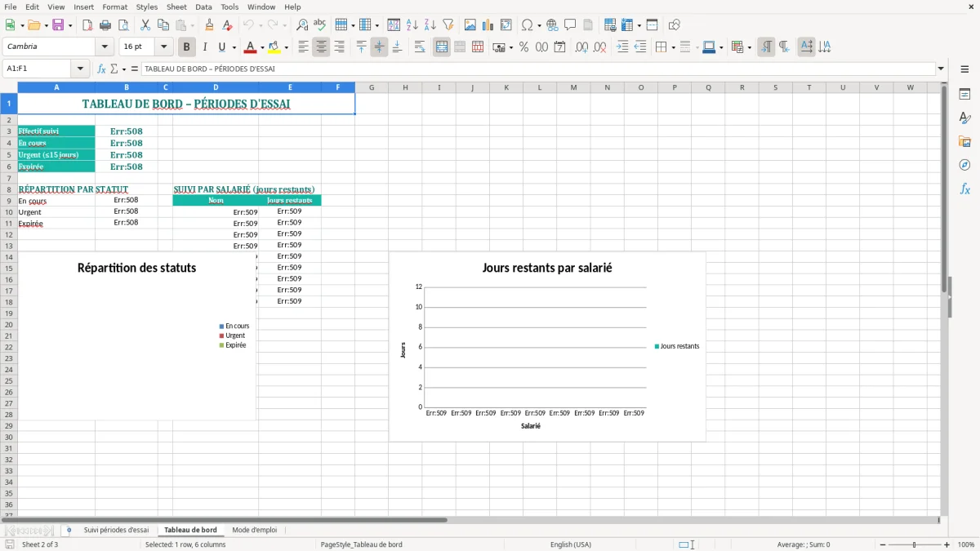Increase cell indent

[622, 47]
